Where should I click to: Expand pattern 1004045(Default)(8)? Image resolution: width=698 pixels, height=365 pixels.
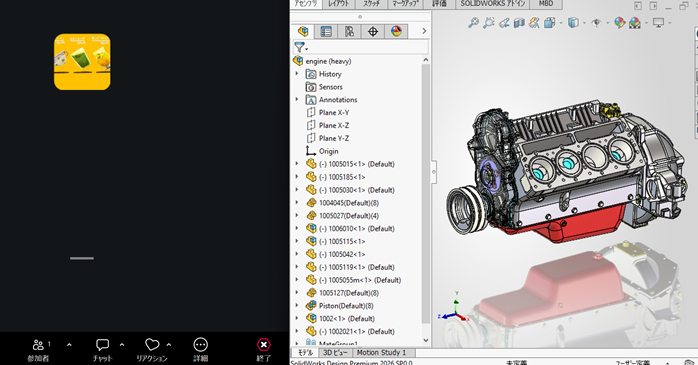click(x=297, y=203)
